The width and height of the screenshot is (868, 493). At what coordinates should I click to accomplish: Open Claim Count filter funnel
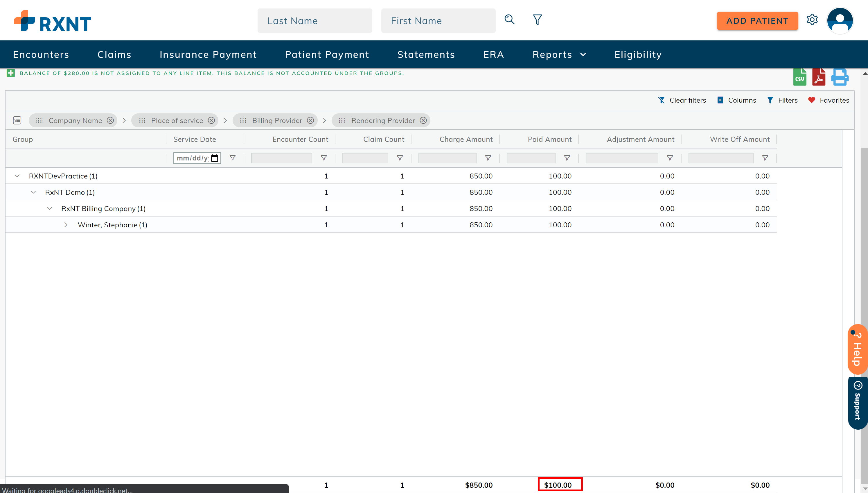(x=400, y=158)
